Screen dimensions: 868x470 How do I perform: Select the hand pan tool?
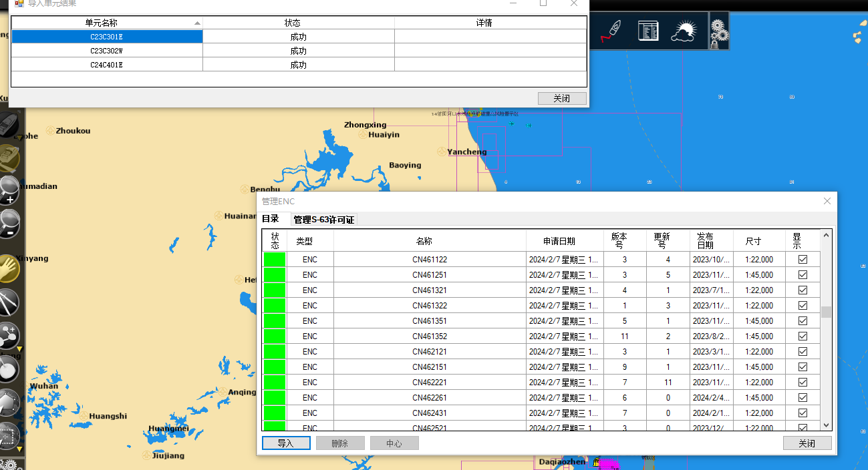click(x=9, y=268)
